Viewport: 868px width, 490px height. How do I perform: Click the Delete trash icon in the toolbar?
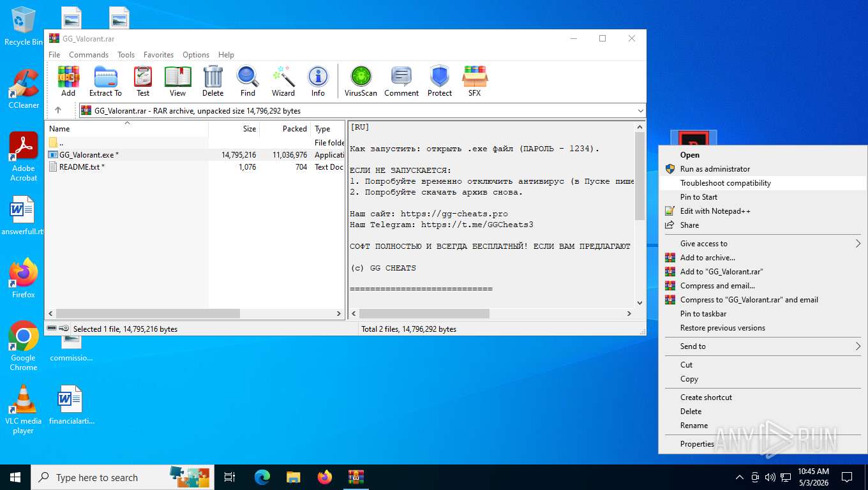(x=213, y=81)
